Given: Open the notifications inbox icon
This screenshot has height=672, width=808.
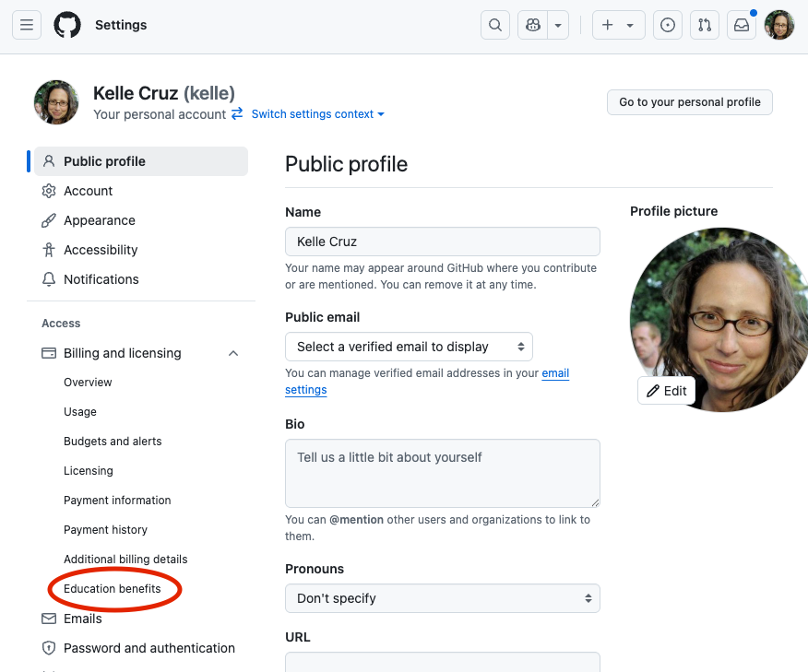Looking at the screenshot, I should point(742,25).
